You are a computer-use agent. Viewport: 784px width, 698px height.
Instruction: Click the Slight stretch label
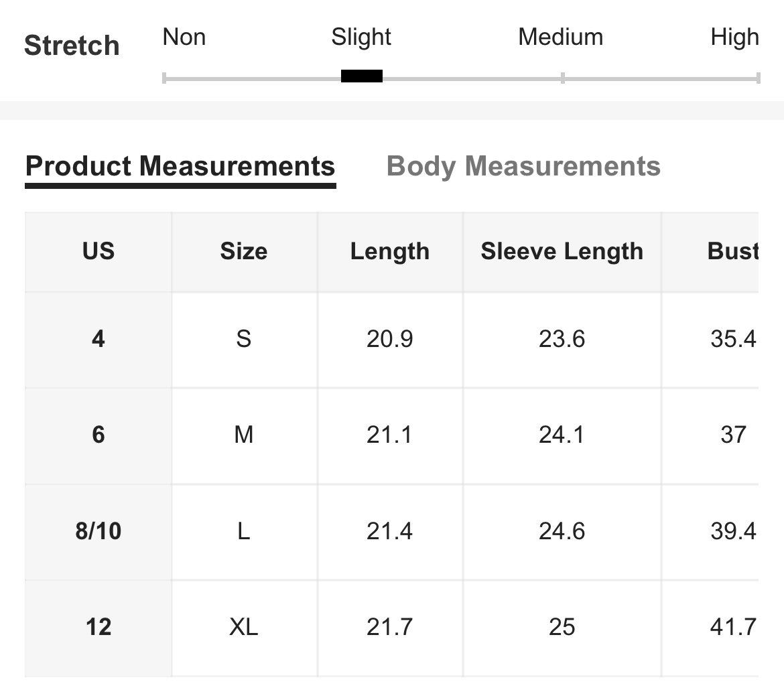tap(361, 38)
